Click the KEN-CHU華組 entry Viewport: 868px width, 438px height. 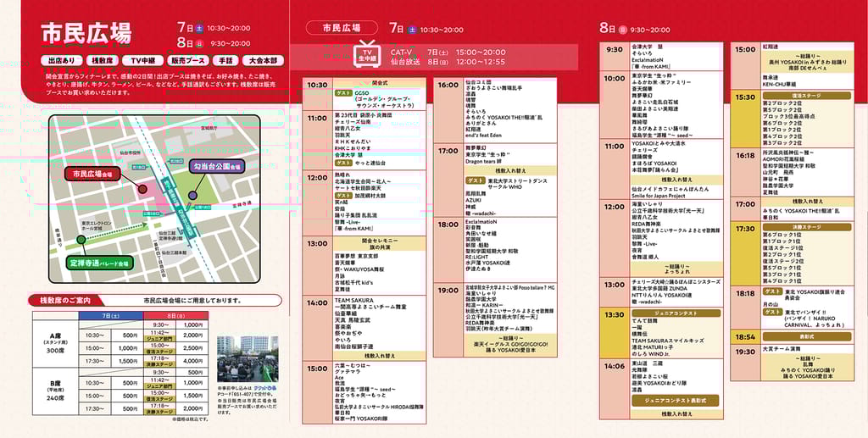coord(780,85)
